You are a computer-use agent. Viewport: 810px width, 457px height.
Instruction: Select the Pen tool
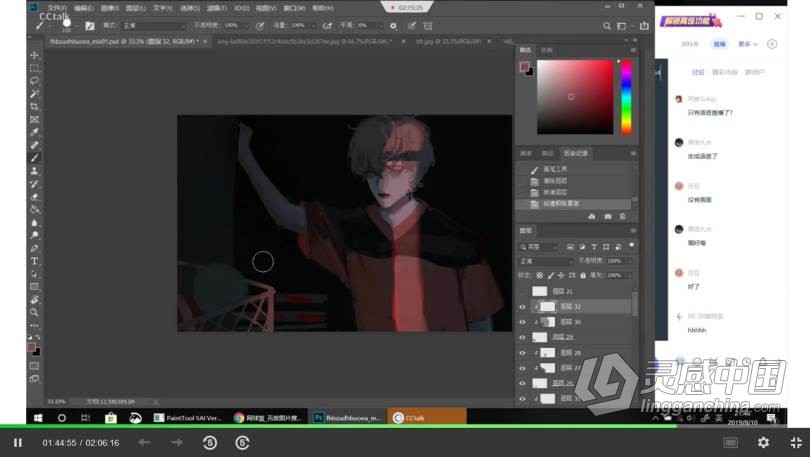point(35,248)
